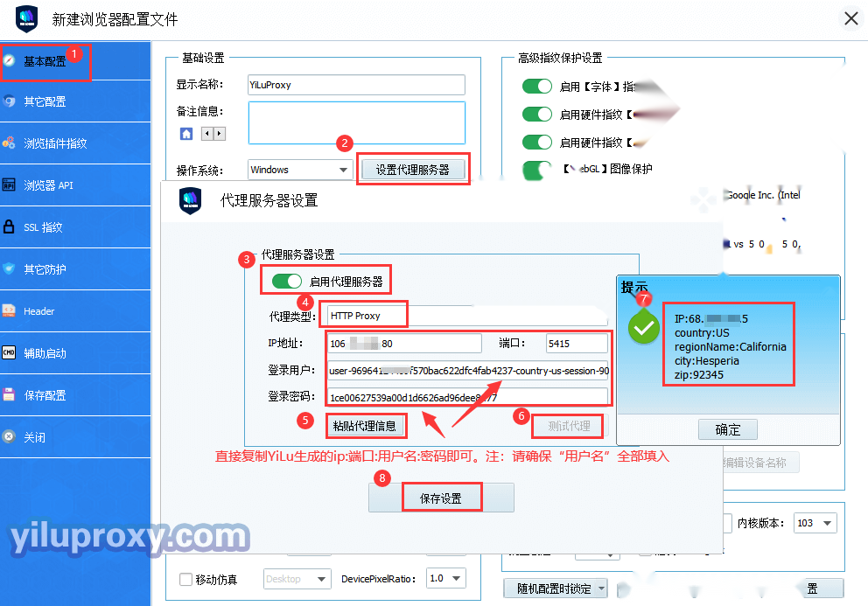The height and width of the screenshot is (606, 868).
Task: Switch to SSL 指纹 section
Action: point(75,226)
